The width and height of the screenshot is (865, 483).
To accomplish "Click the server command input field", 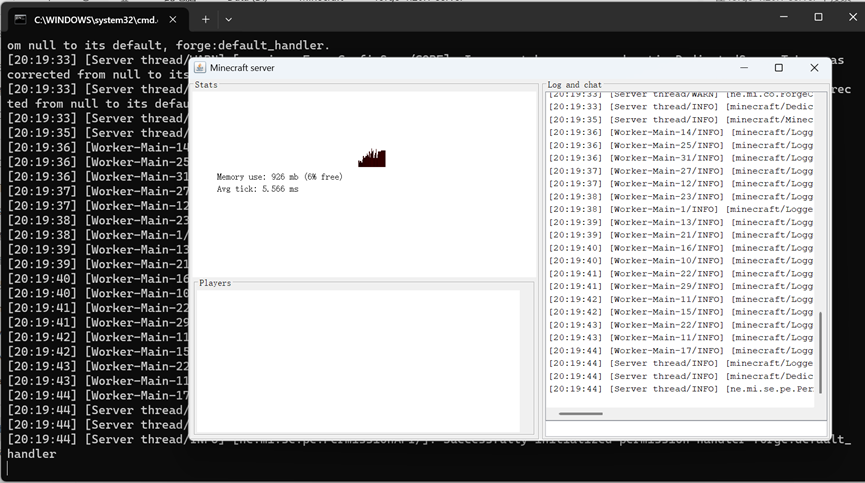I will pos(686,428).
